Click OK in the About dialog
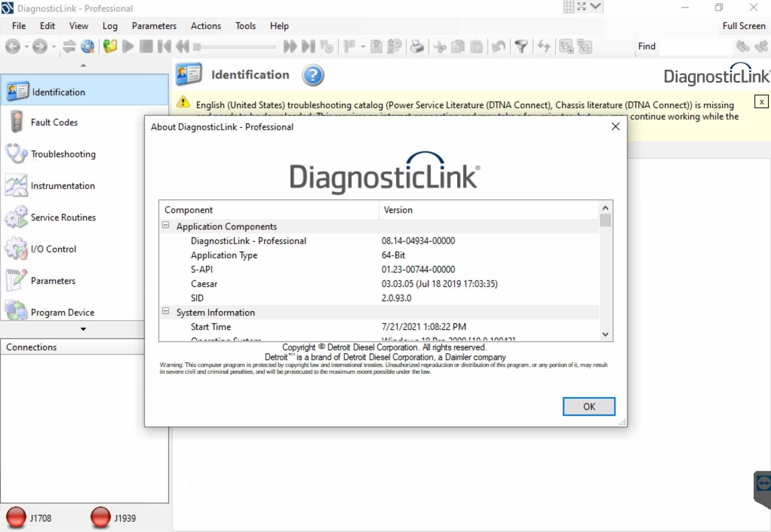Screen dimensions: 771x532 coord(589,406)
